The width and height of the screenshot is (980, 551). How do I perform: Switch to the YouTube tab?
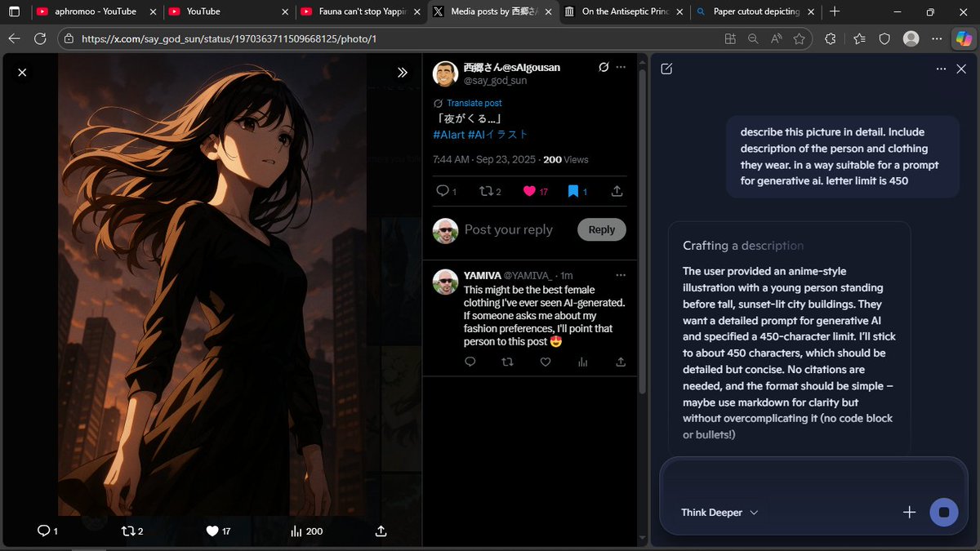(x=226, y=12)
